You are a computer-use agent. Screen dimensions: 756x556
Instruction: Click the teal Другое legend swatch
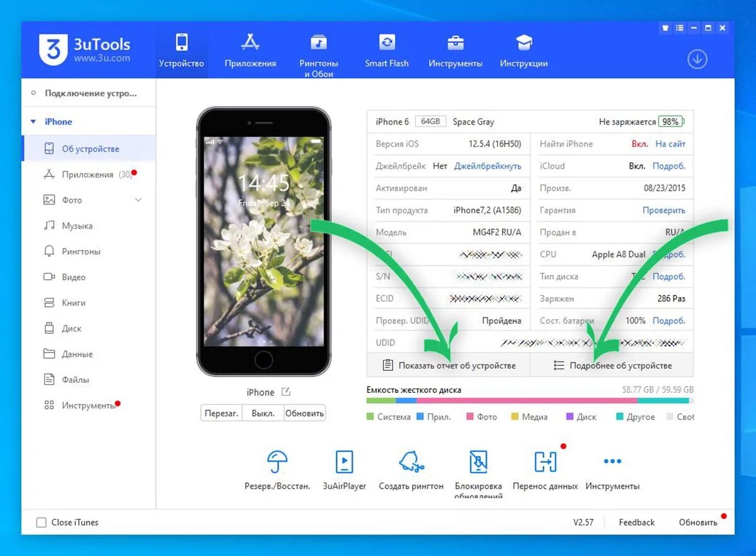click(620, 417)
